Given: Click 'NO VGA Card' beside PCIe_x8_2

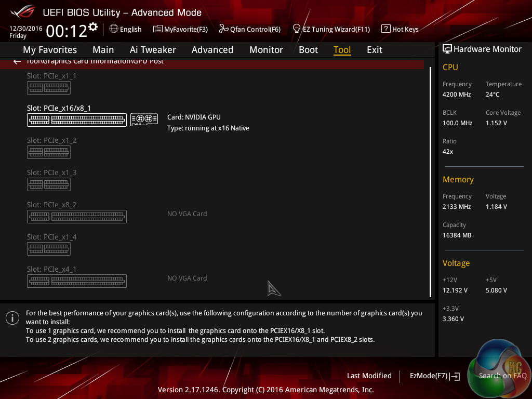Looking at the screenshot, I should point(187,214).
